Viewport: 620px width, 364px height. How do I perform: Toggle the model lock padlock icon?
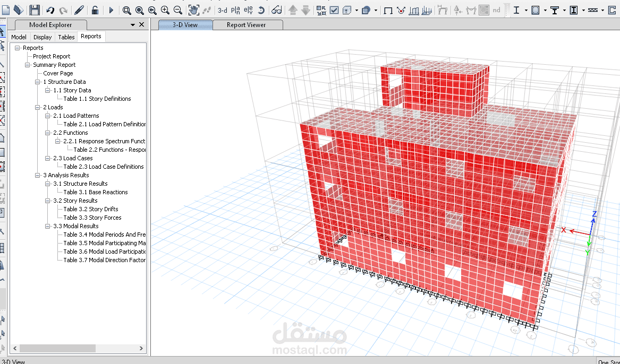(95, 10)
